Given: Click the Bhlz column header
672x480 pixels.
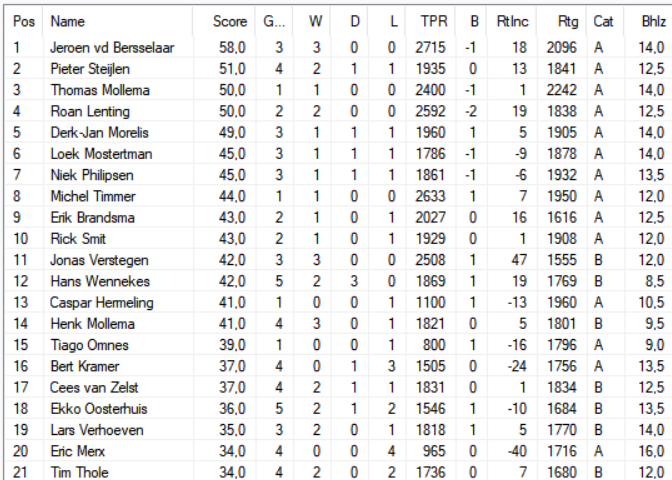Looking at the screenshot, I should click(x=648, y=21).
